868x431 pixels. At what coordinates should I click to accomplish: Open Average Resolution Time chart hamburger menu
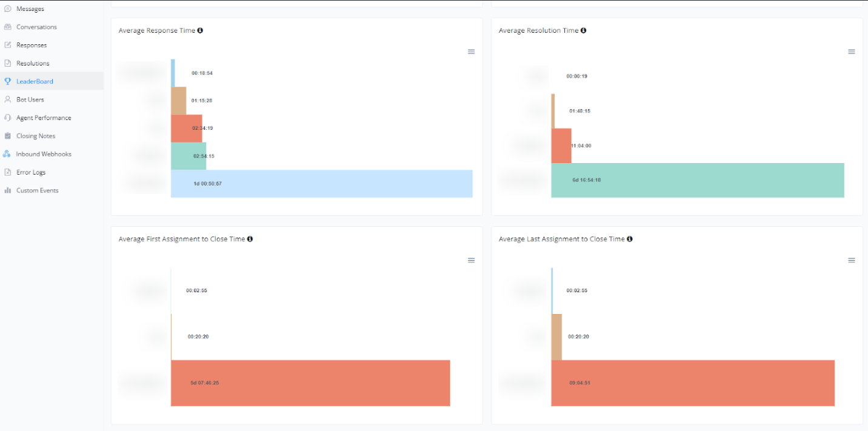click(851, 52)
